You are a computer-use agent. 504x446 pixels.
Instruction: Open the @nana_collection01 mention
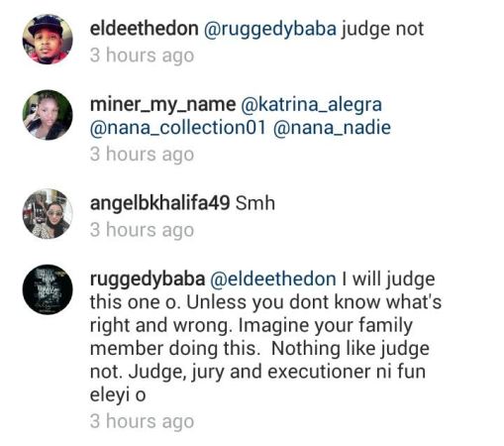click(177, 128)
